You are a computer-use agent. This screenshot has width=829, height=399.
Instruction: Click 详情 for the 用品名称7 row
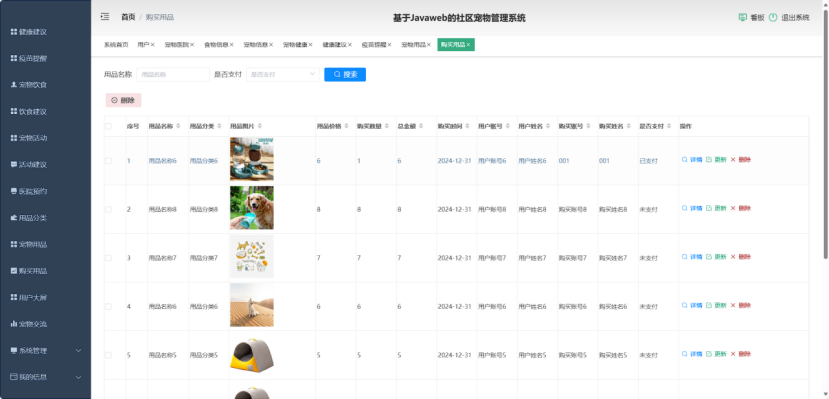[x=692, y=257]
